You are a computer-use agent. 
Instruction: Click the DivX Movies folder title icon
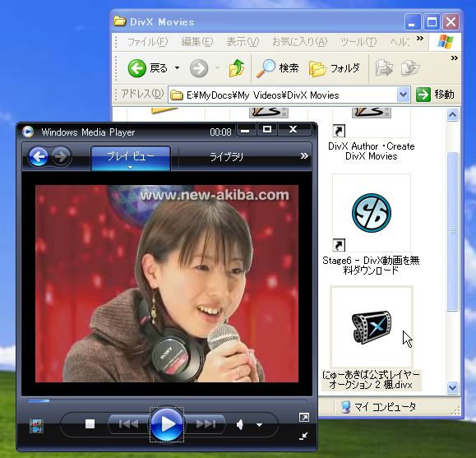[x=119, y=21]
